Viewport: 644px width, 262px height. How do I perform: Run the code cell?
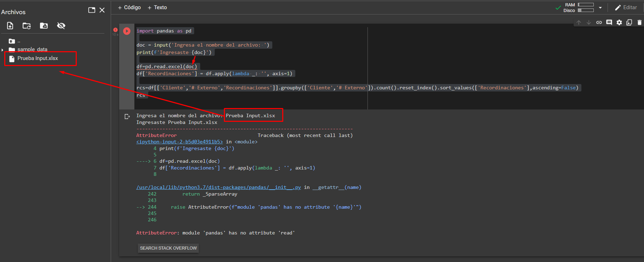pos(127,31)
